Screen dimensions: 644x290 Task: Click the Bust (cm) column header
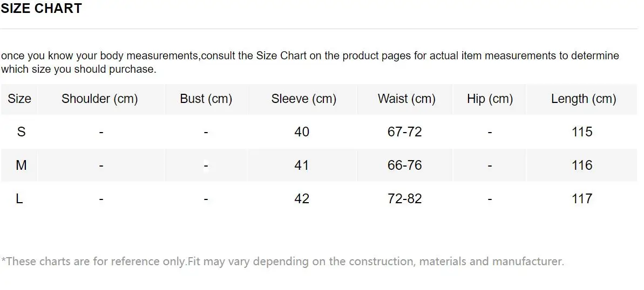pyautogui.click(x=206, y=99)
